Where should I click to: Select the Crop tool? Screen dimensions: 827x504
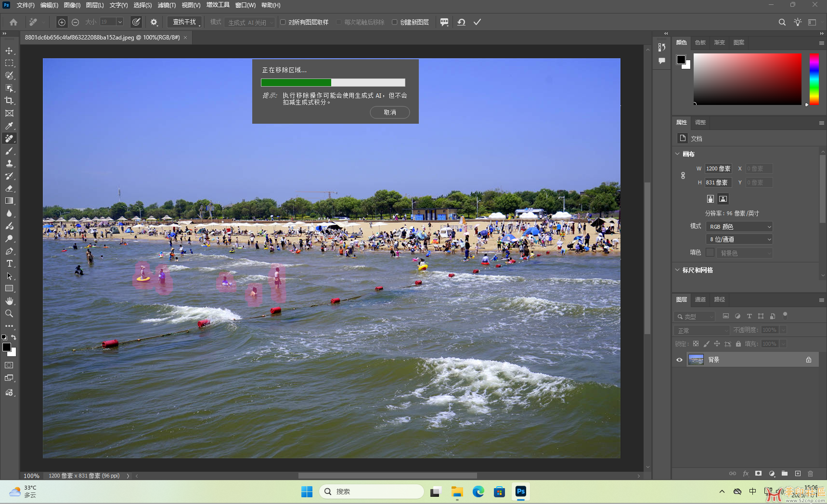tap(10, 101)
